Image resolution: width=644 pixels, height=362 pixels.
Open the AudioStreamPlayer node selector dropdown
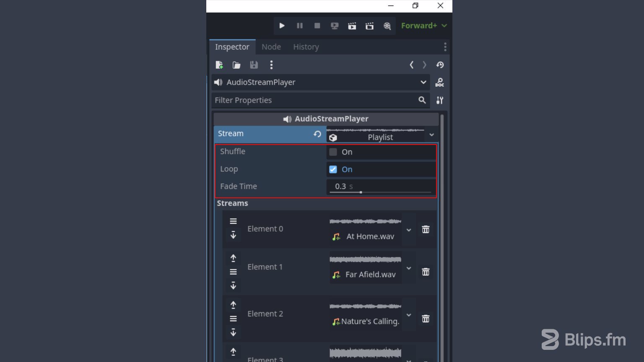pos(321,82)
